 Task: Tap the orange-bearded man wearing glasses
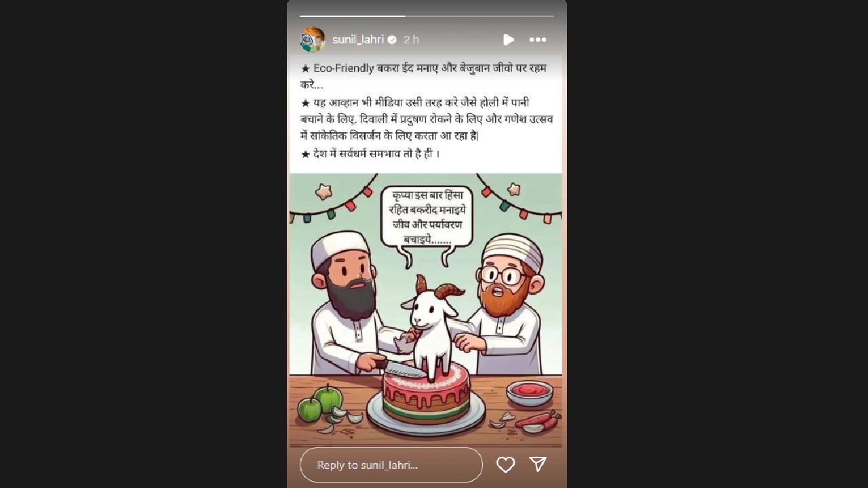click(505, 305)
